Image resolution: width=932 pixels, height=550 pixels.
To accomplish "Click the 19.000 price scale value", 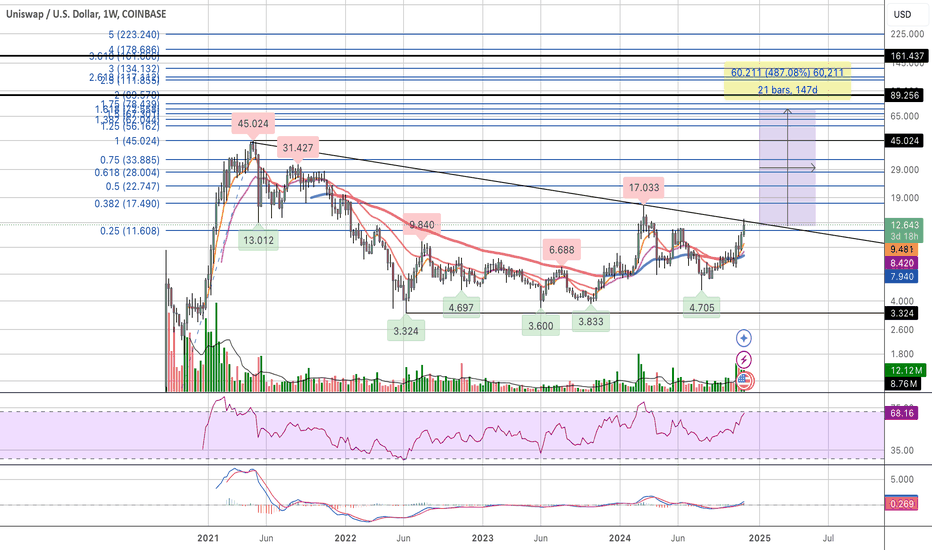I will point(905,198).
